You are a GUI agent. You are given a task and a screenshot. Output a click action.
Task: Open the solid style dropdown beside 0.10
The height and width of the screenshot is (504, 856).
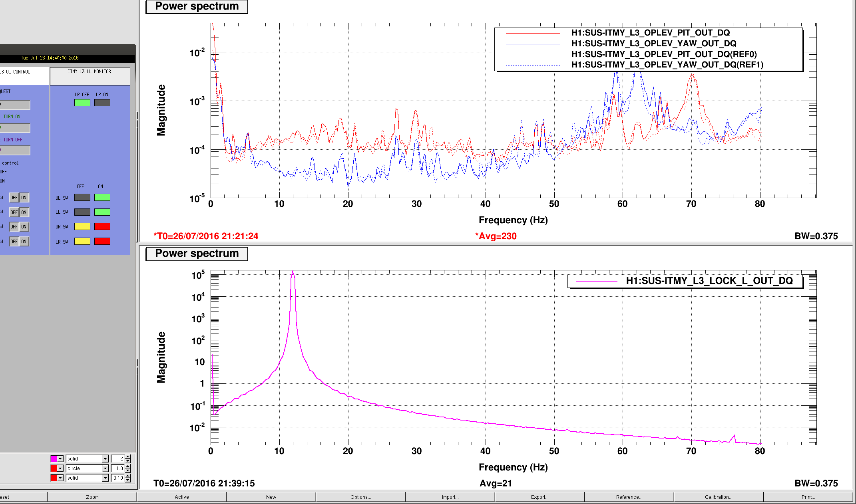pos(106,478)
